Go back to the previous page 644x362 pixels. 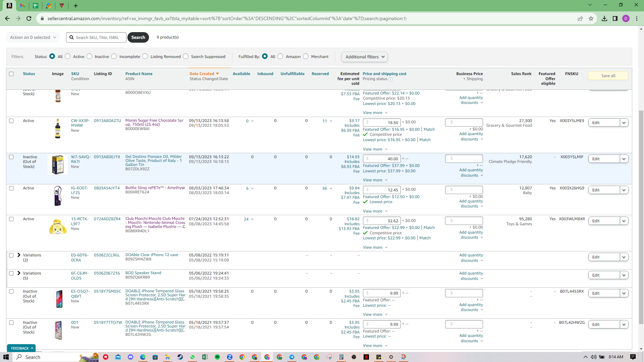click(7, 18)
